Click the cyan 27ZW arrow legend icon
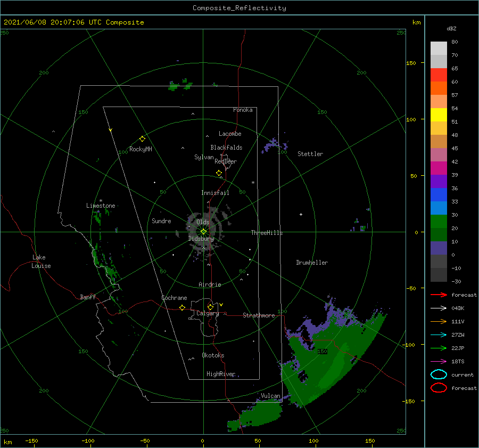The image size is (479, 448). click(439, 335)
